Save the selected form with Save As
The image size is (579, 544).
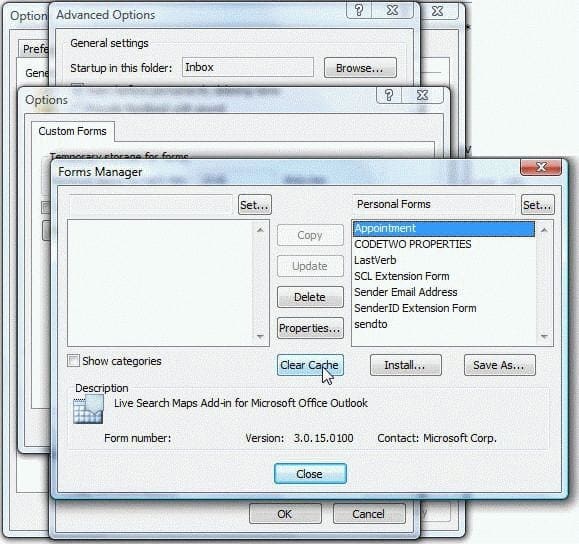click(x=499, y=365)
